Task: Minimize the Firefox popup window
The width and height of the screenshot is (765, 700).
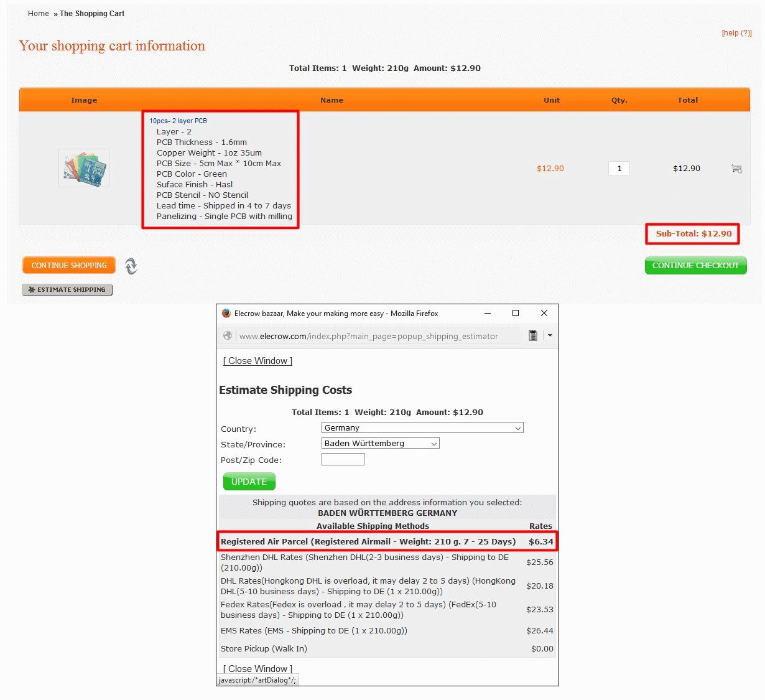Action: coord(488,313)
